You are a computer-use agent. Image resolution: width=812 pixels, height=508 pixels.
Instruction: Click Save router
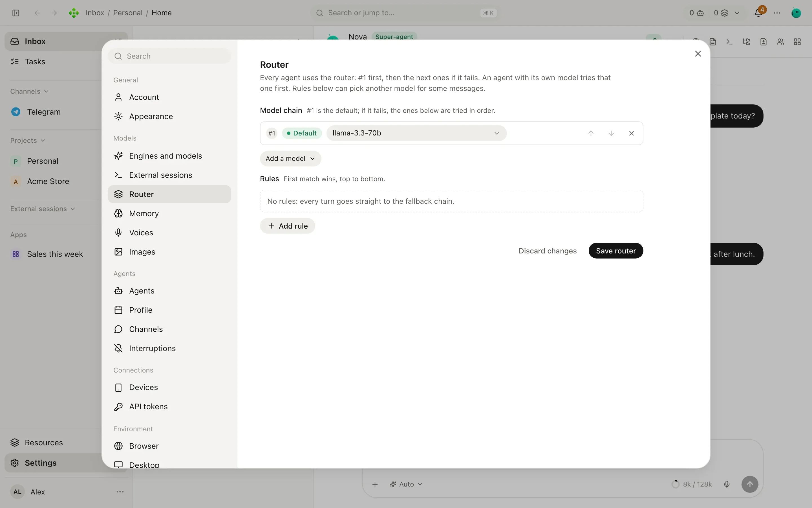coord(615,251)
